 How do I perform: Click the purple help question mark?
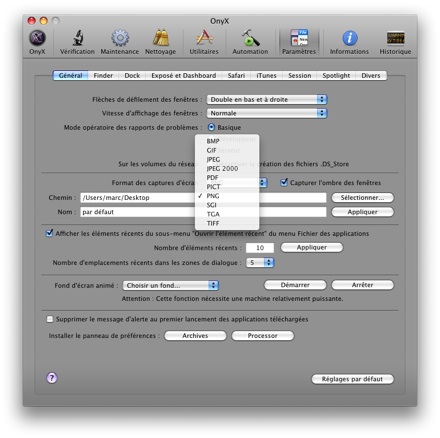pyautogui.click(x=52, y=378)
